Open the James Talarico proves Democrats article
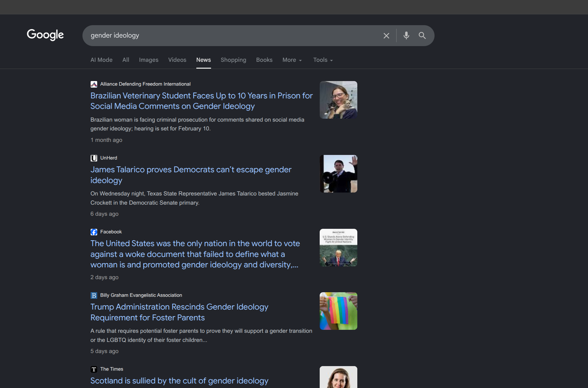This screenshot has width=588, height=388. point(191,175)
